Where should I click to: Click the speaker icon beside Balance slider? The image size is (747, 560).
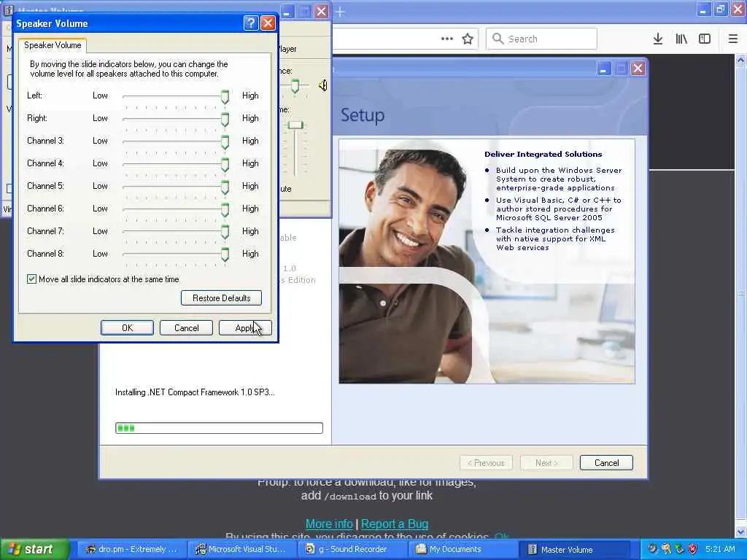[x=323, y=85]
